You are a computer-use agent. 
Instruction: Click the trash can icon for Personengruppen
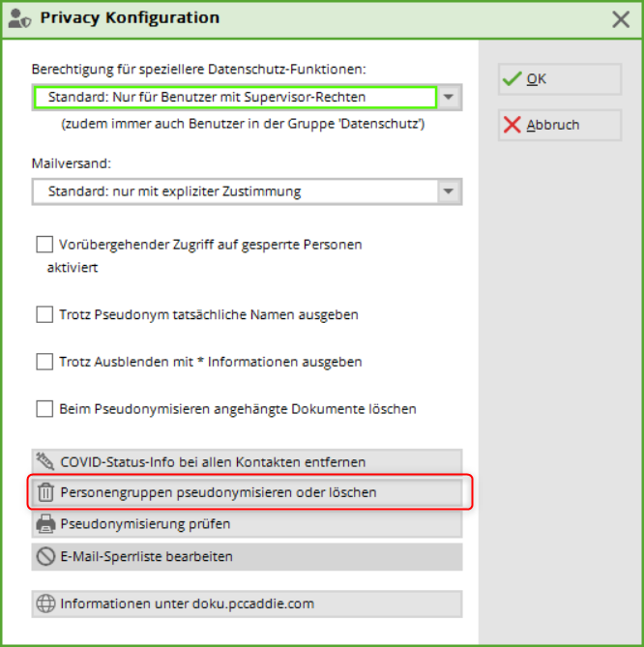[x=45, y=492]
